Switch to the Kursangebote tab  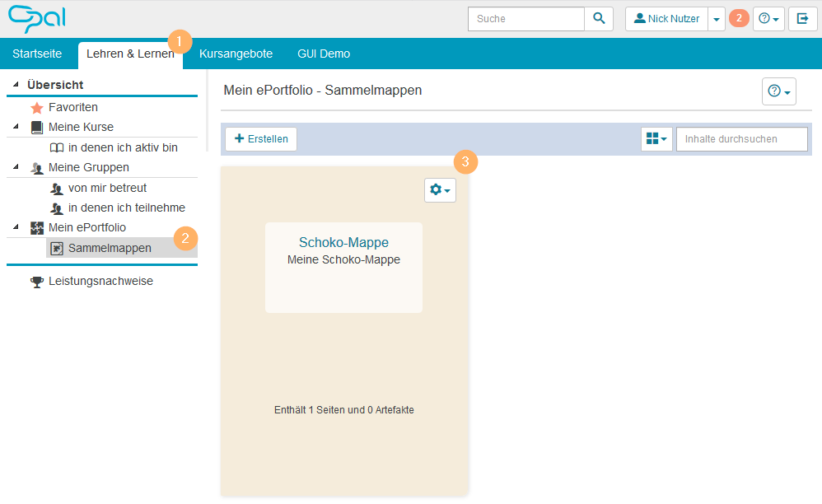236,54
